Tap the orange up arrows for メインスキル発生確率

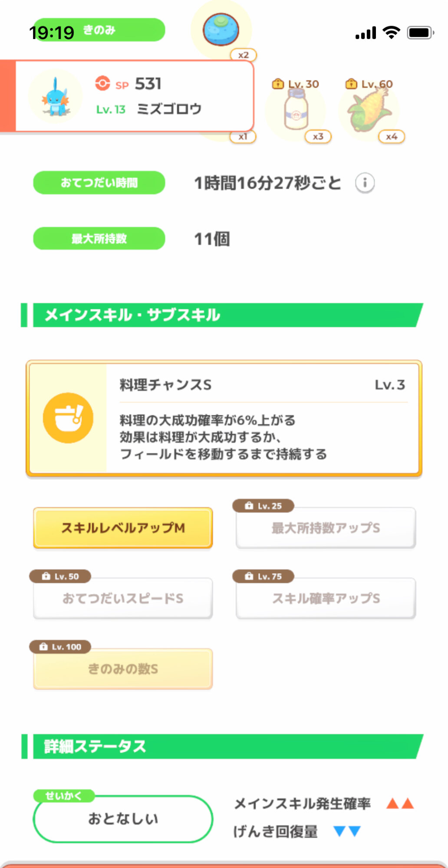point(400,804)
